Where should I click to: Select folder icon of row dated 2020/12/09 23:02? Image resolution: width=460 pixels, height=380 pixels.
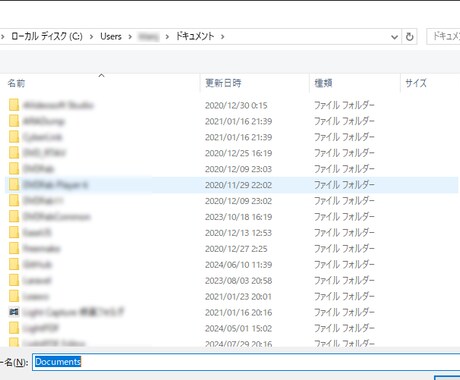[x=14, y=201]
